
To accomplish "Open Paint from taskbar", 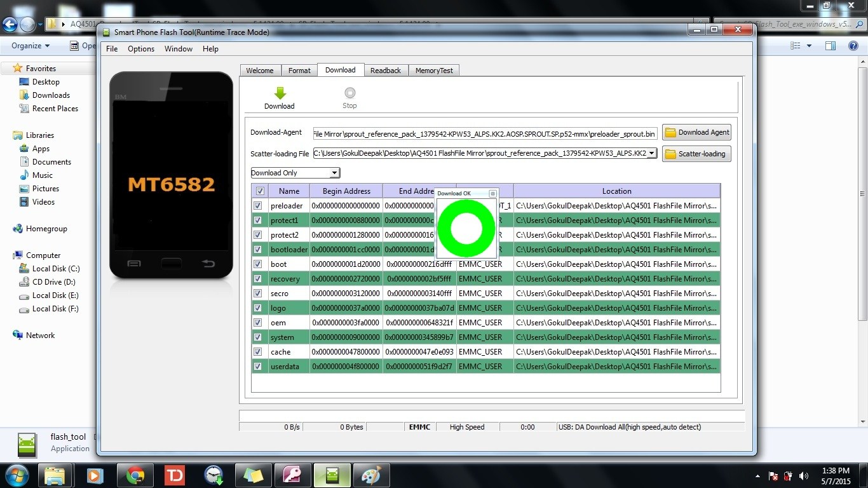I will click(x=371, y=475).
